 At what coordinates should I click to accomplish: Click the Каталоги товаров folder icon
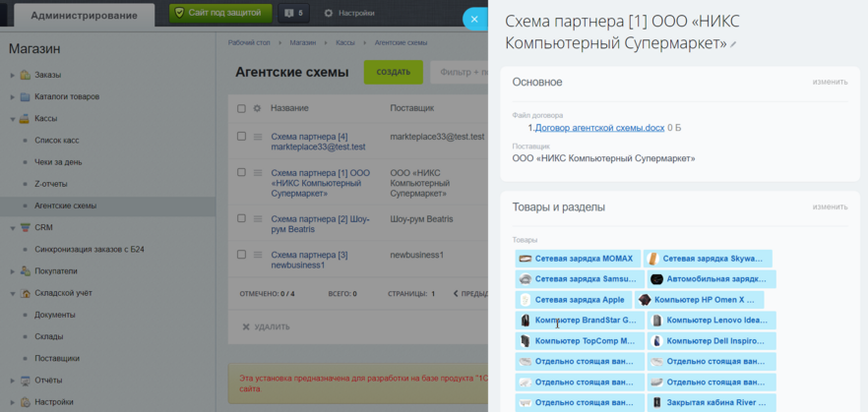click(x=25, y=96)
